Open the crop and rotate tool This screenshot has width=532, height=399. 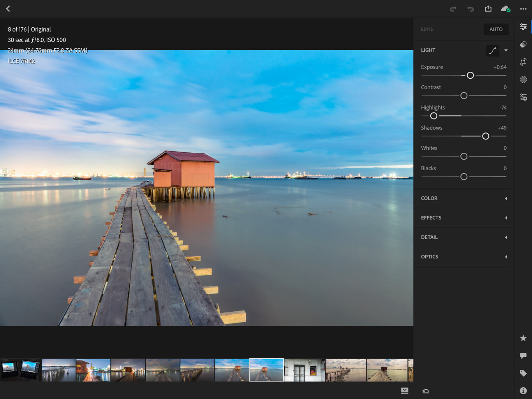(x=523, y=62)
